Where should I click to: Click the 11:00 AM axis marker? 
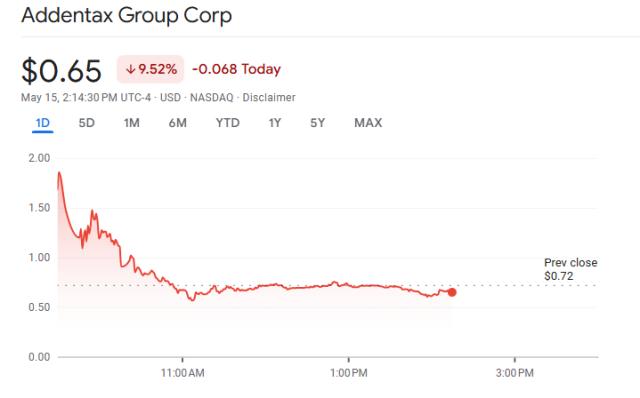pos(182,373)
